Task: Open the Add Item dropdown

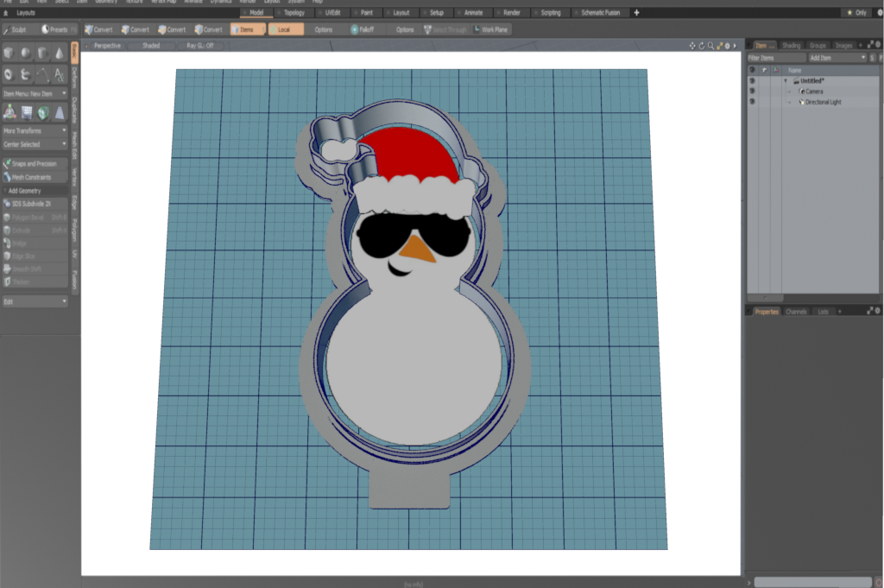Action: [x=837, y=58]
